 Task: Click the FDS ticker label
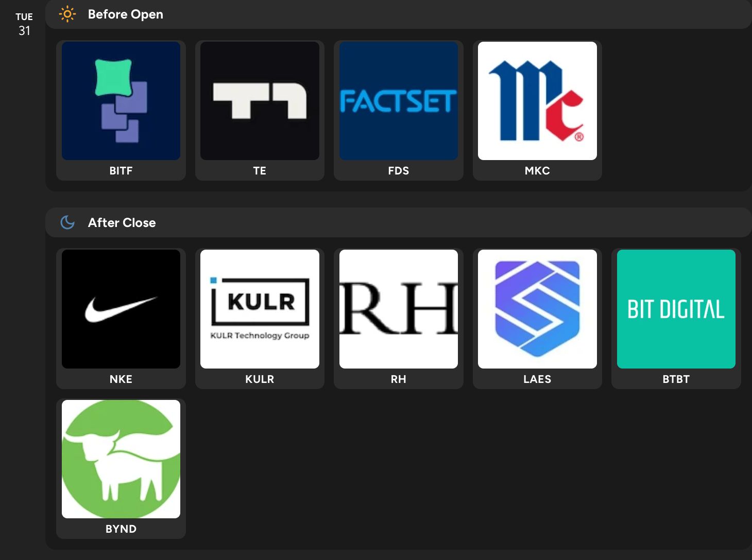399,171
